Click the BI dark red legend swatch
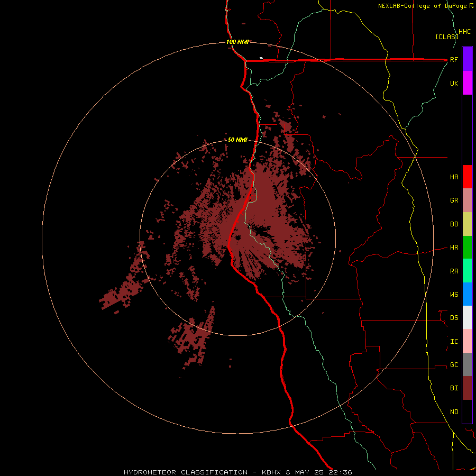This screenshot has height=476, width=476. pos(467,388)
